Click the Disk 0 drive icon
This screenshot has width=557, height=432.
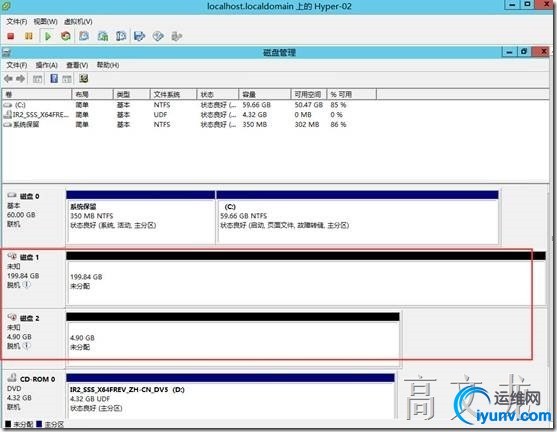point(12,195)
